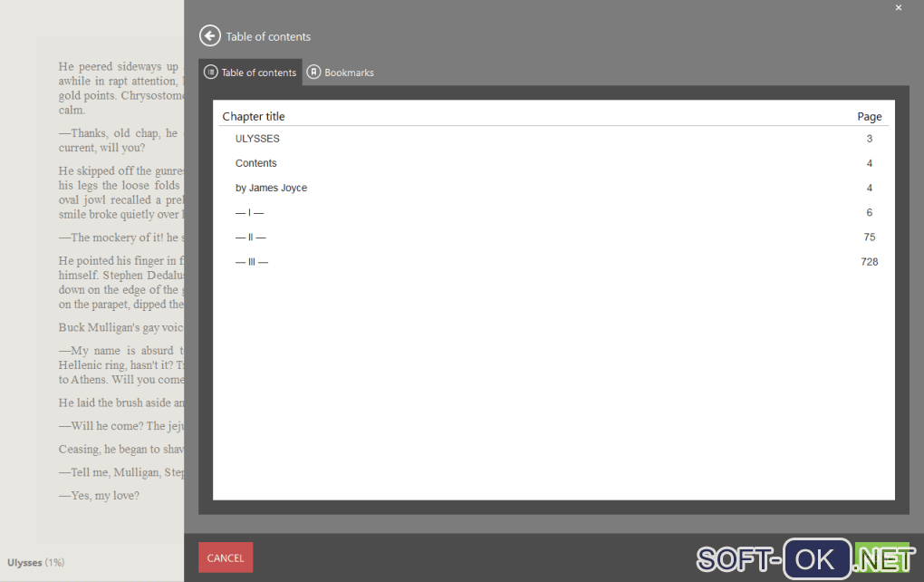Click page number 75
This screenshot has height=582, width=924.
point(870,237)
